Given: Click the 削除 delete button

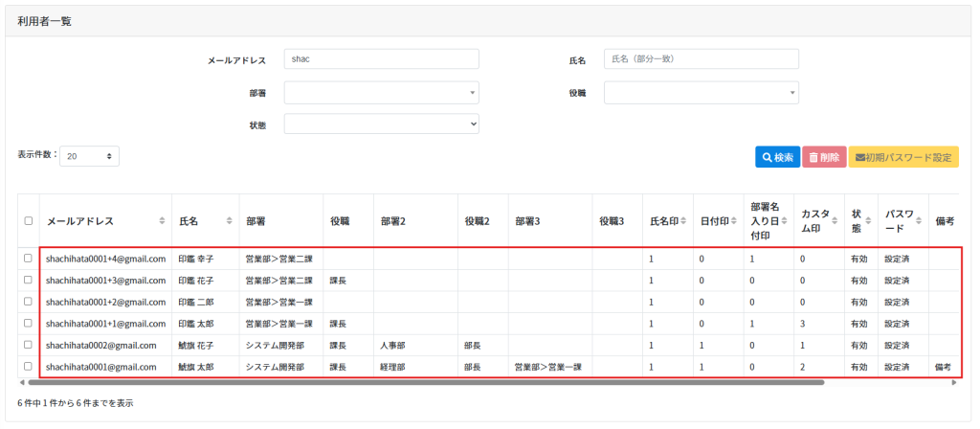Looking at the screenshot, I should tap(823, 158).
